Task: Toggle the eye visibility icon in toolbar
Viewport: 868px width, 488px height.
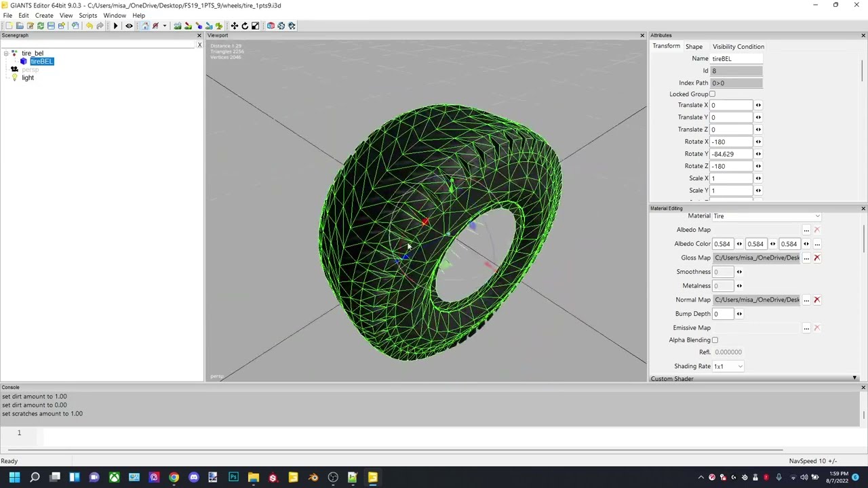Action: [x=129, y=26]
